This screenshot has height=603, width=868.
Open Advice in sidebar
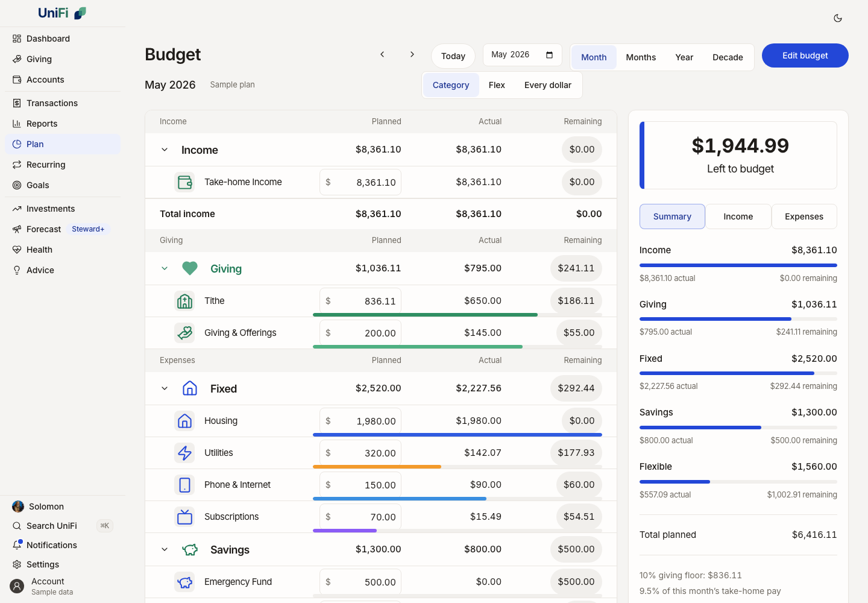coord(63,270)
